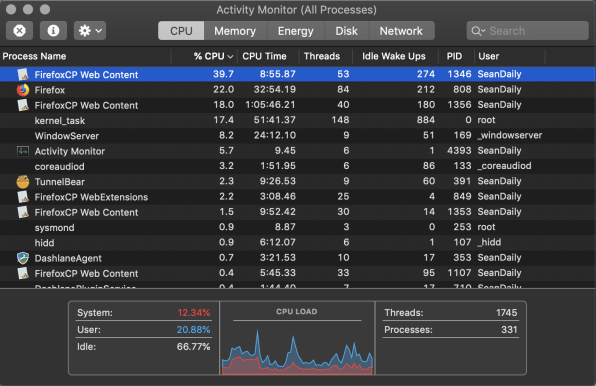The image size is (596, 386).
Task: Sort by PID column header
Action: tap(456, 56)
